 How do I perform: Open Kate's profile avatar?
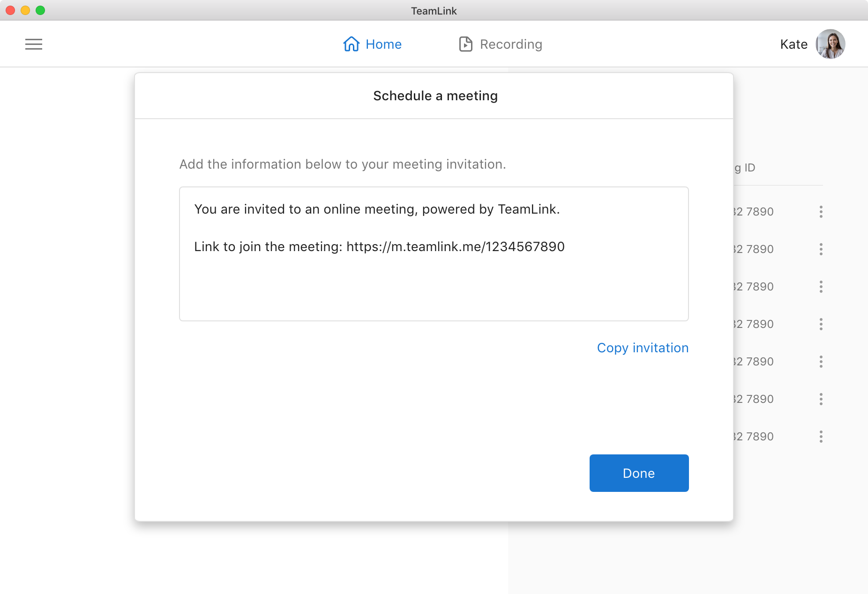tap(831, 44)
